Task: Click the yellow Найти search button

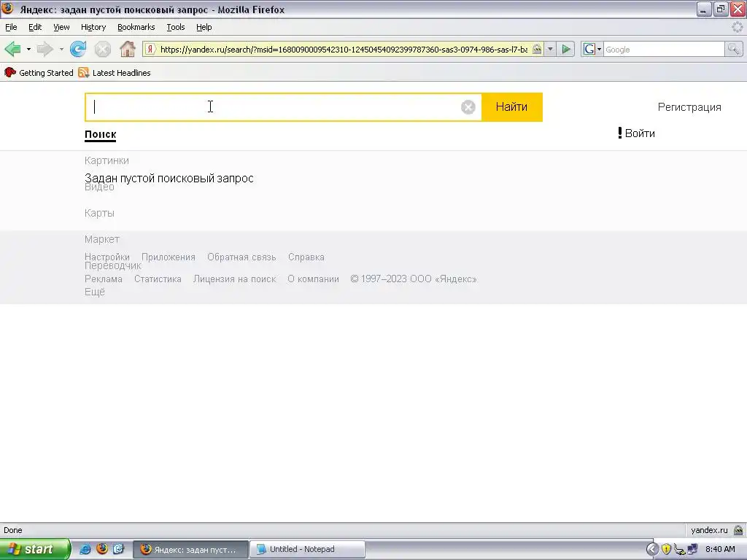Action: [x=511, y=107]
